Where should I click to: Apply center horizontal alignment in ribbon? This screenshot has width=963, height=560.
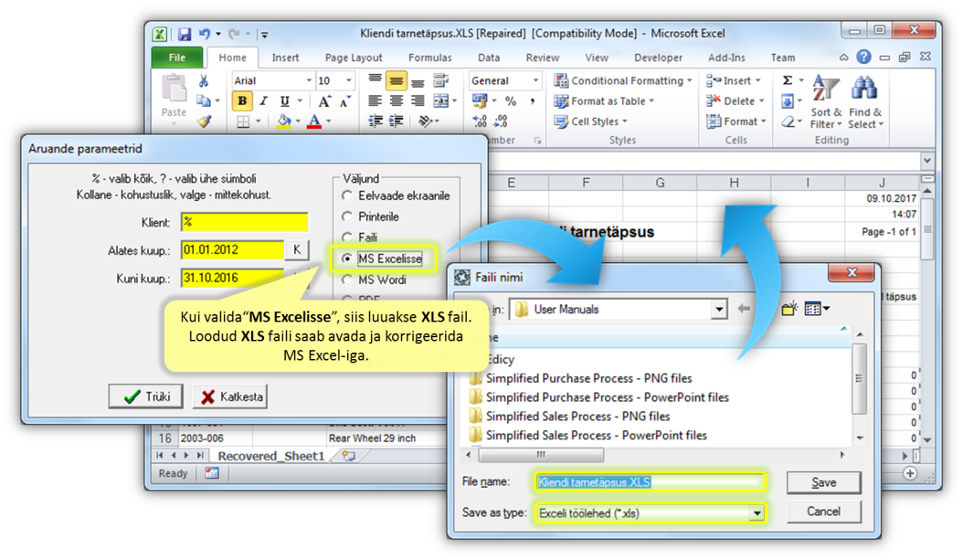[x=397, y=101]
